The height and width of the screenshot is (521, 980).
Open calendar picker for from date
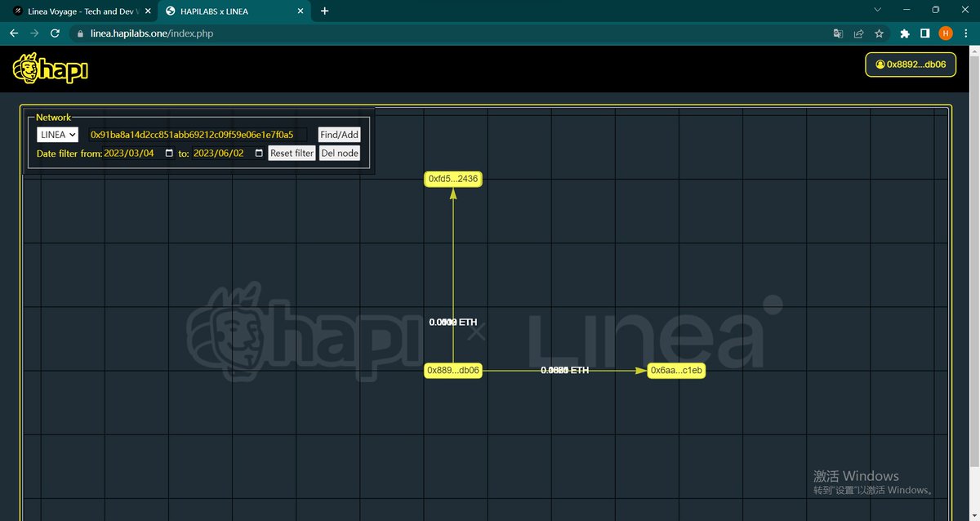tap(170, 154)
